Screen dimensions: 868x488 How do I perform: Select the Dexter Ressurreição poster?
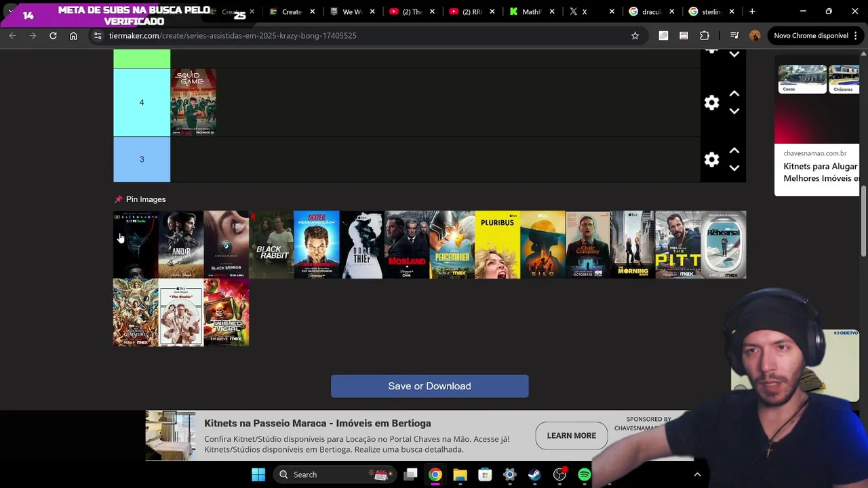click(x=317, y=245)
